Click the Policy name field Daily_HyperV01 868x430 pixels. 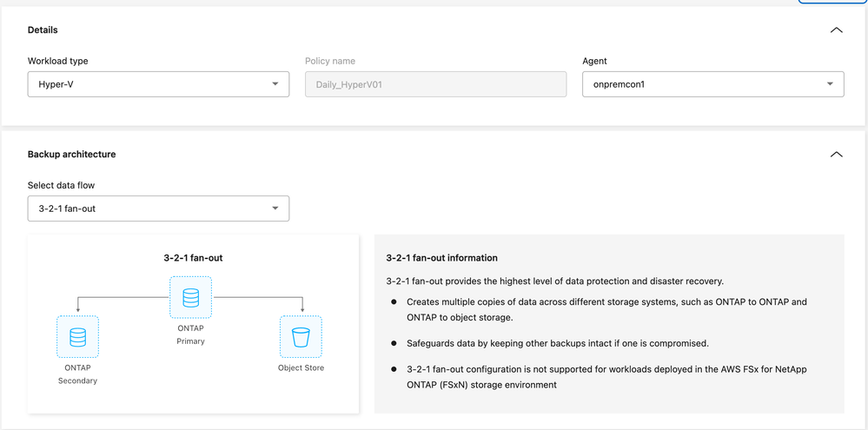click(435, 84)
